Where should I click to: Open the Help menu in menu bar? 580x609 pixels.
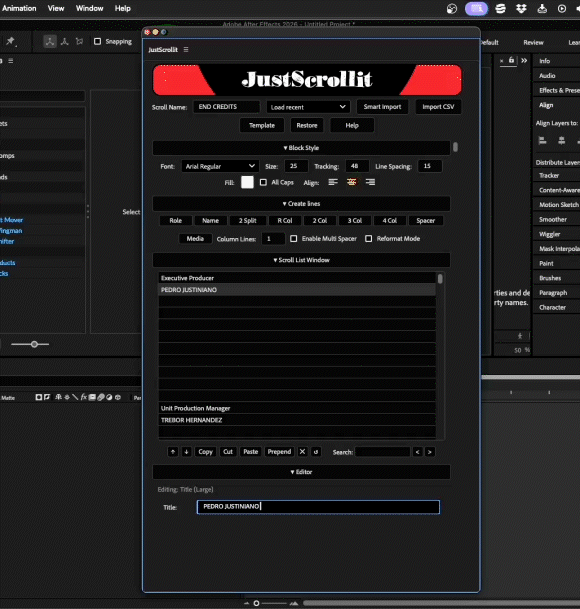coord(122,8)
